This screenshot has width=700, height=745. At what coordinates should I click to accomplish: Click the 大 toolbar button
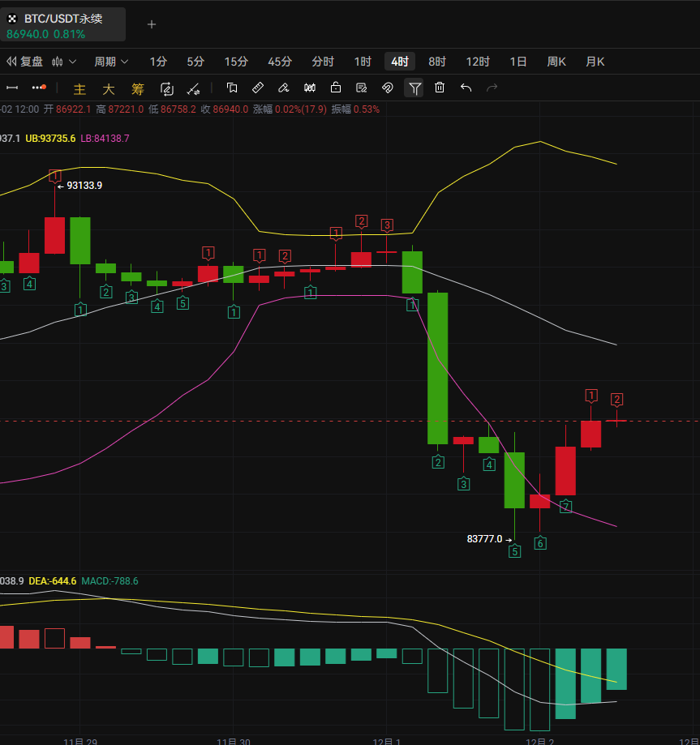pyautogui.click(x=108, y=88)
